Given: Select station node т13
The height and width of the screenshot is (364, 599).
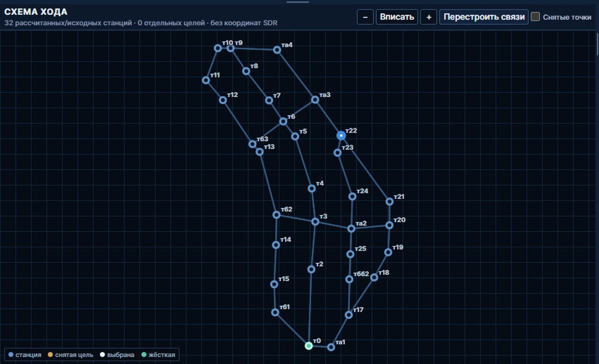Looking at the screenshot, I should pyautogui.click(x=260, y=152).
